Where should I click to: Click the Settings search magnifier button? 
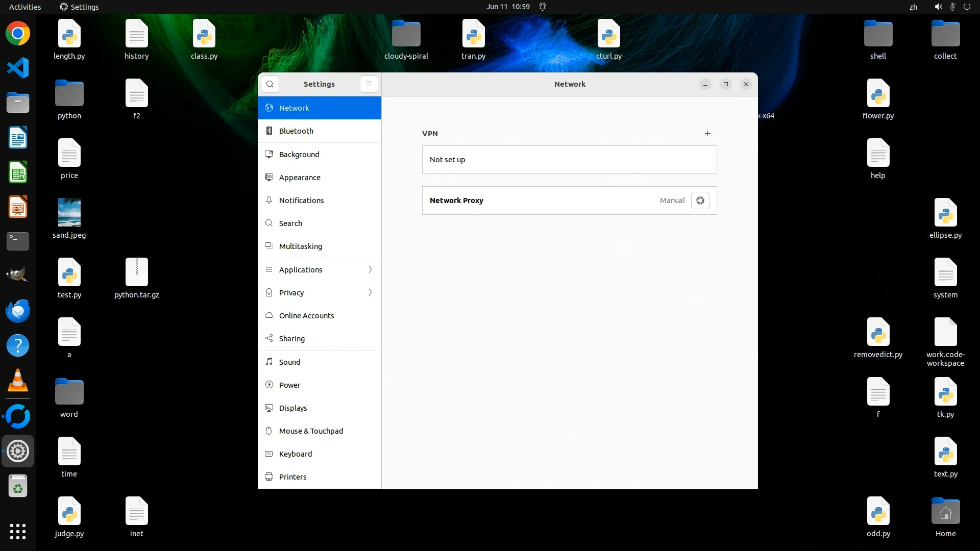tap(270, 84)
